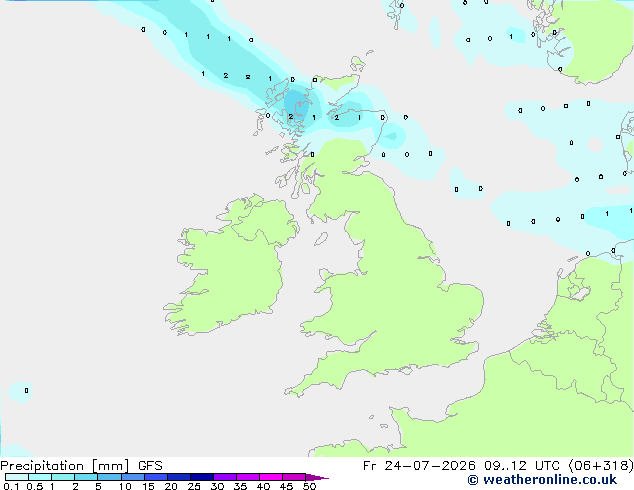This screenshot has width=634, height=490.
Task: Choose the 40–45 mm magenta legend swatch
Action: coord(271,477)
